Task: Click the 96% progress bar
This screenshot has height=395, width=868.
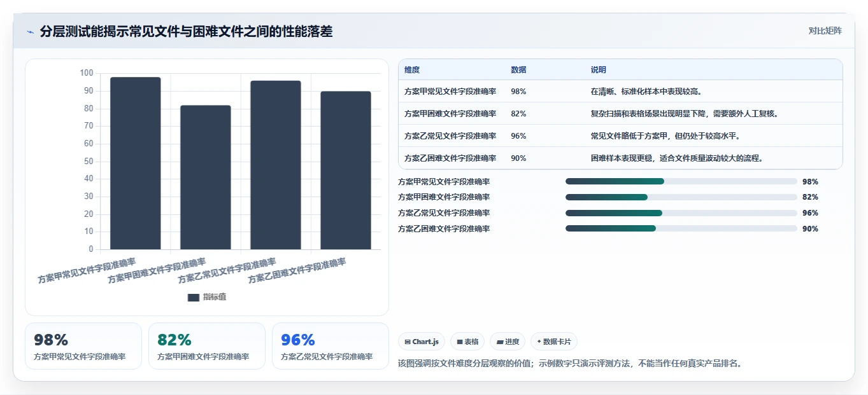Action: coord(681,213)
